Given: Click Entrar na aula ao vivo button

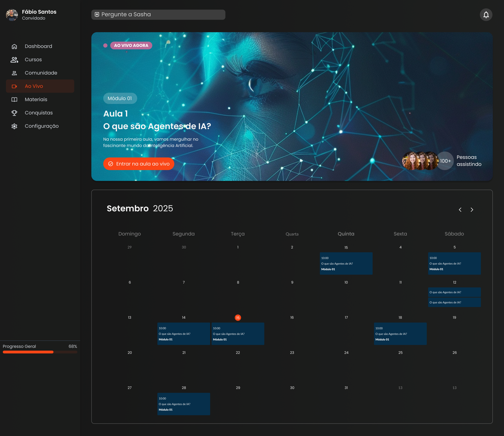Looking at the screenshot, I should coord(138,164).
